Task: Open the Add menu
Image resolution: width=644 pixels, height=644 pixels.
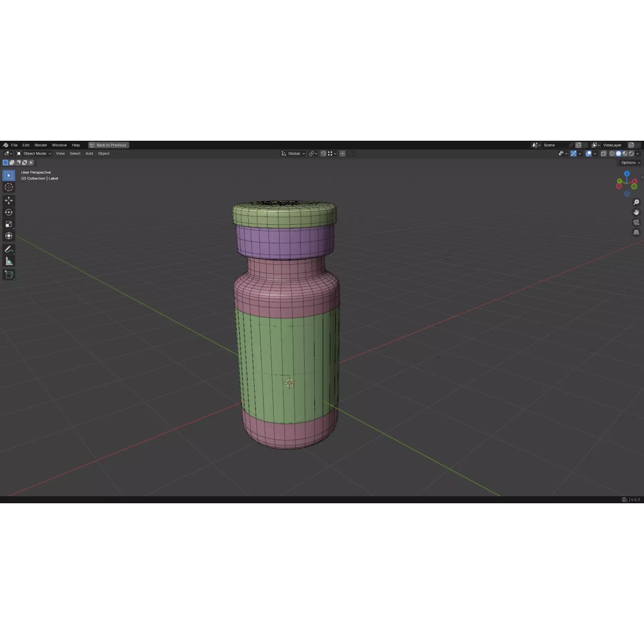Action: 89,154
